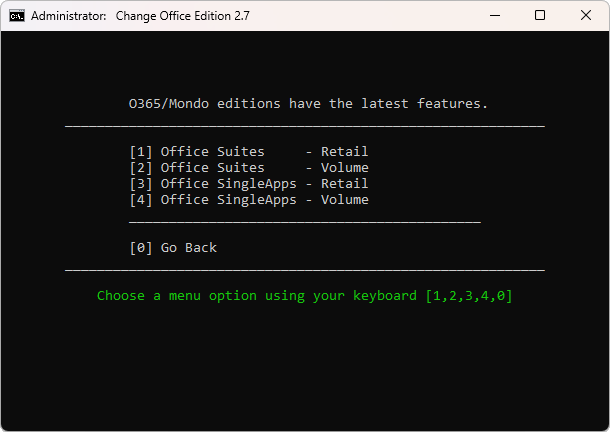Click the [1] number for Office Suites Retail
Screen dimensions: 610x432
[140, 152]
